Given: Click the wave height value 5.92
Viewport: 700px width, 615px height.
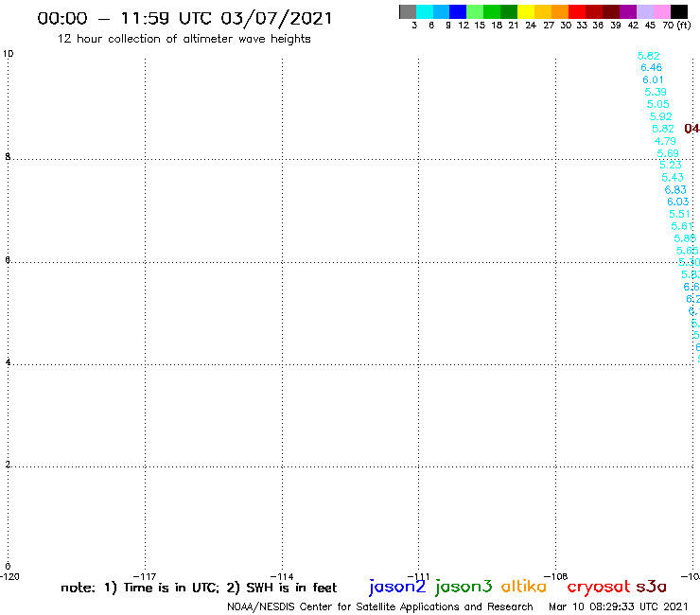Looking at the screenshot, I should (x=660, y=116).
